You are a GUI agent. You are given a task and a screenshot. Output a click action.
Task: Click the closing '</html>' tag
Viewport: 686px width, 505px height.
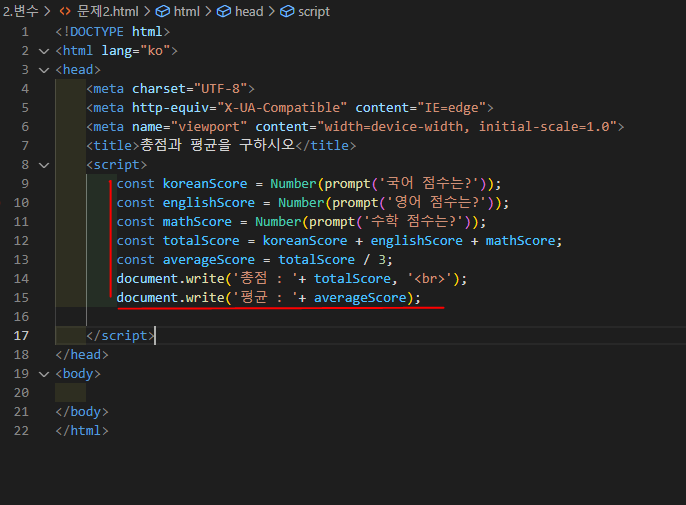(82, 431)
